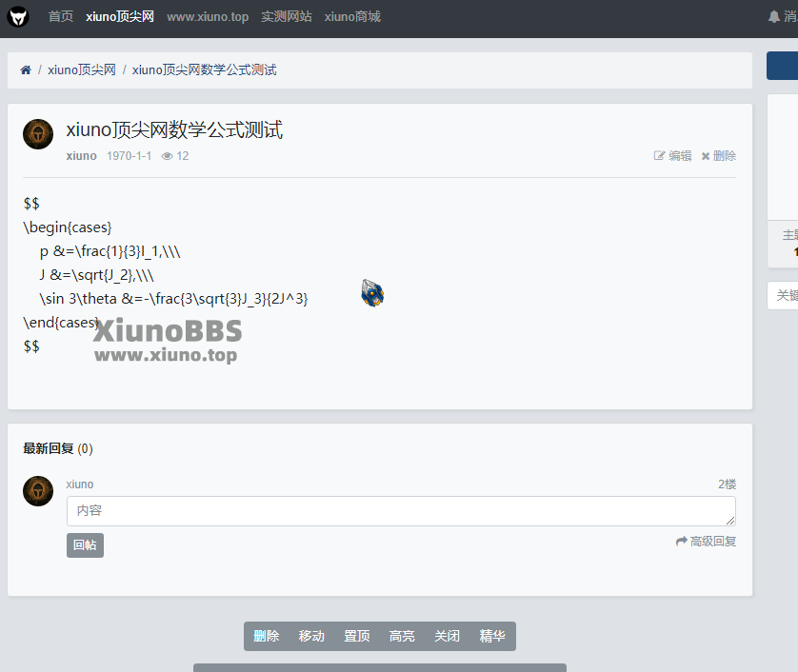Click the post author's avatar
Viewport: 798px width, 672px height.
pyautogui.click(x=38, y=134)
